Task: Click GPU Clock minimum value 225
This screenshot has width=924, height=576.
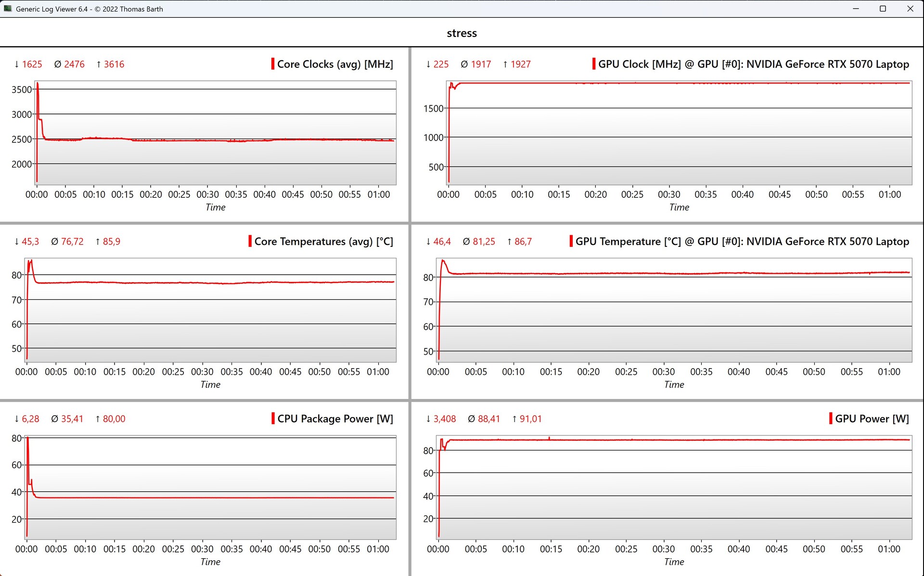Action: [x=441, y=64]
